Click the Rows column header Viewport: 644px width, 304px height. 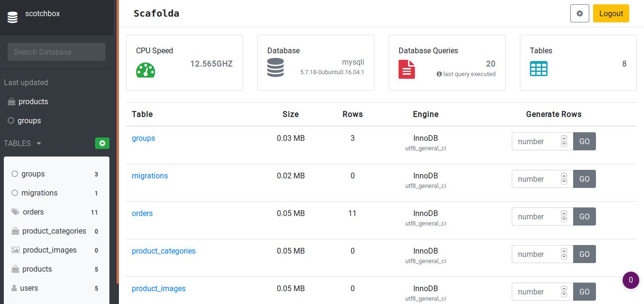(352, 114)
